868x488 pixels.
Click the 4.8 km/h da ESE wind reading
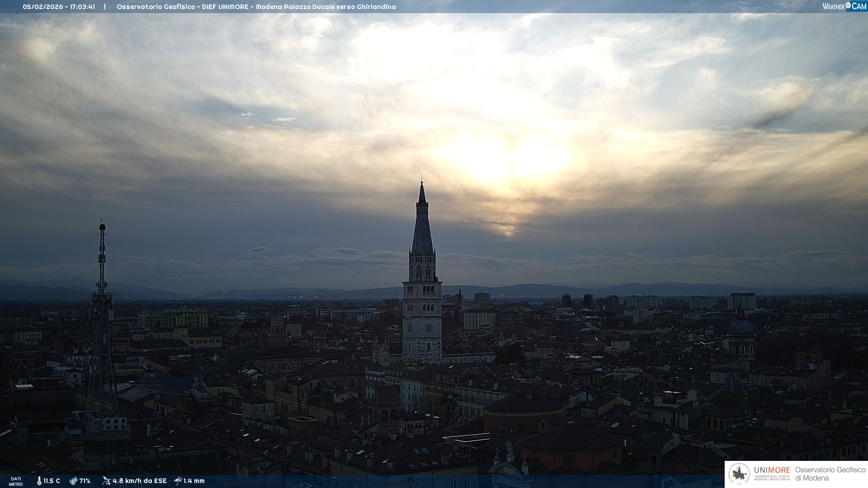click(140, 481)
